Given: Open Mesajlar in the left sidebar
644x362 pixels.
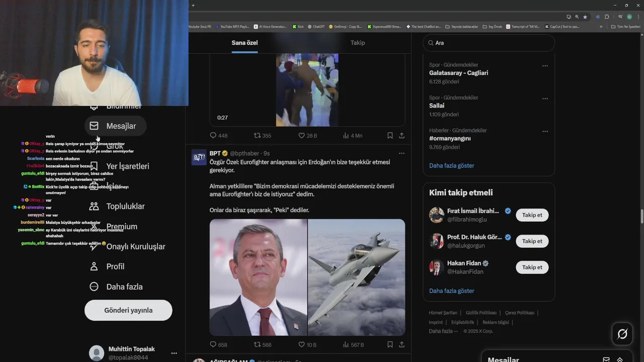Looking at the screenshot, I should click(115, 126).
